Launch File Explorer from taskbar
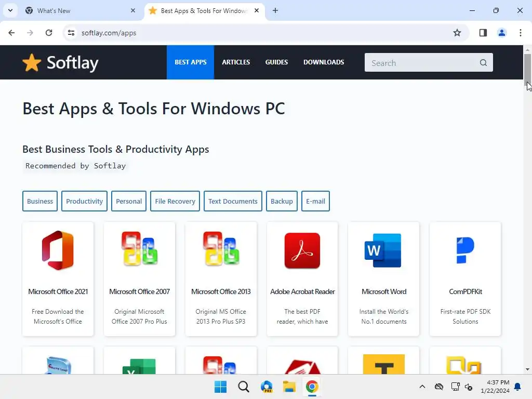 click(x=289, y=387)
